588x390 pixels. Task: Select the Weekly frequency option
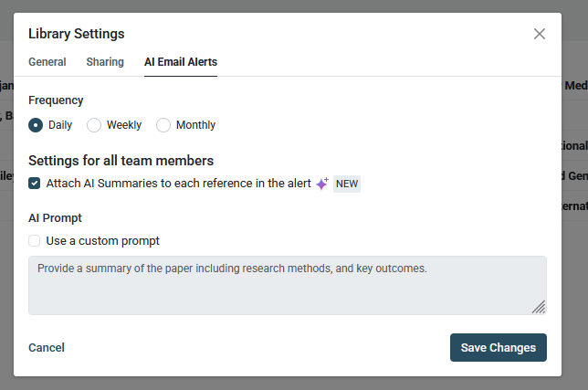(x=94, y=125)
